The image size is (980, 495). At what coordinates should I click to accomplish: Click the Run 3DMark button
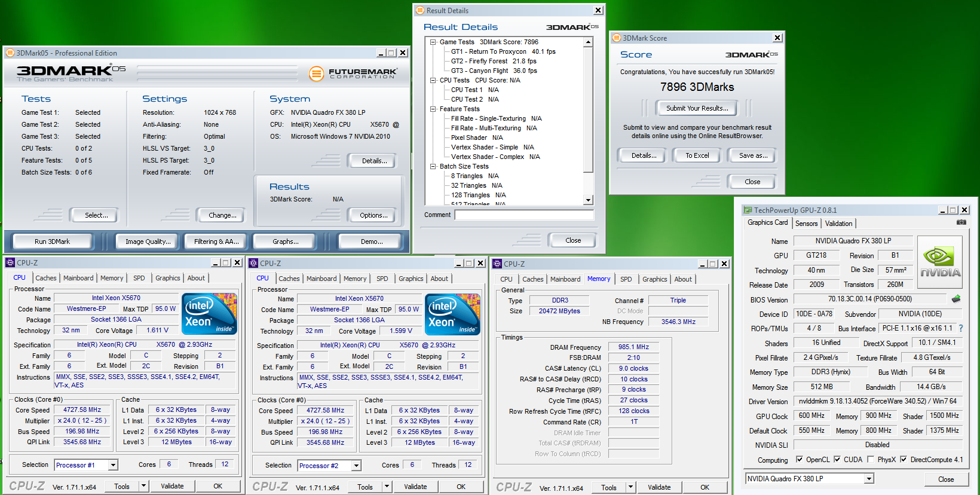[x=52, y=242]
